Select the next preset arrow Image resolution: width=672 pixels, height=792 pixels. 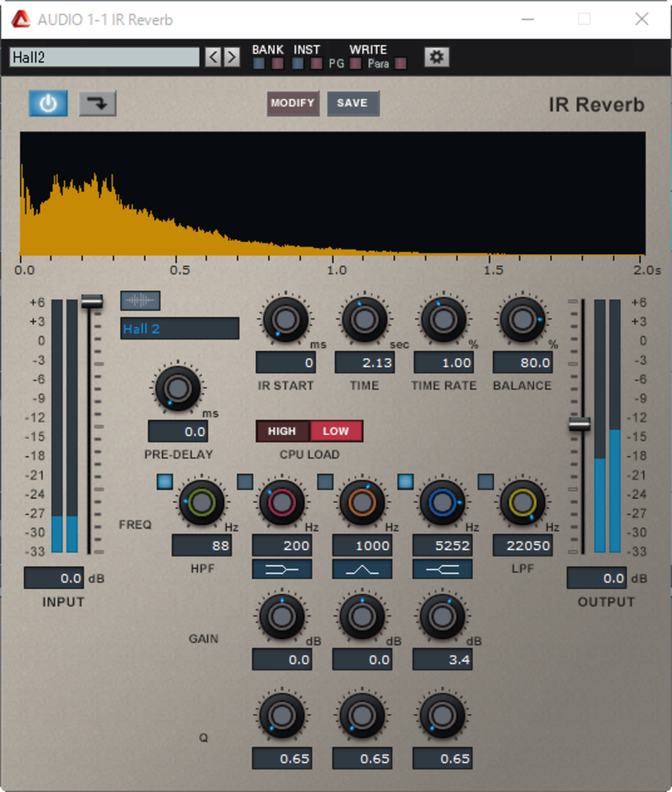[231, 57]
